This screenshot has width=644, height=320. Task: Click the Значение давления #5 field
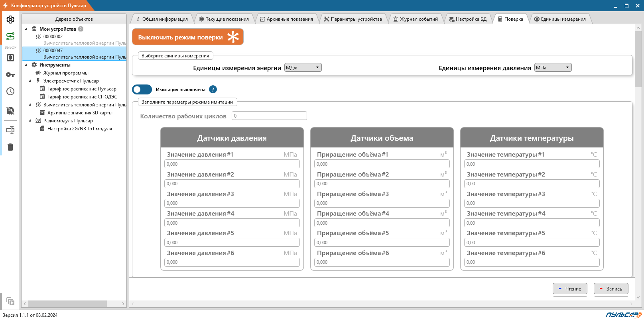tap(232, 243)
